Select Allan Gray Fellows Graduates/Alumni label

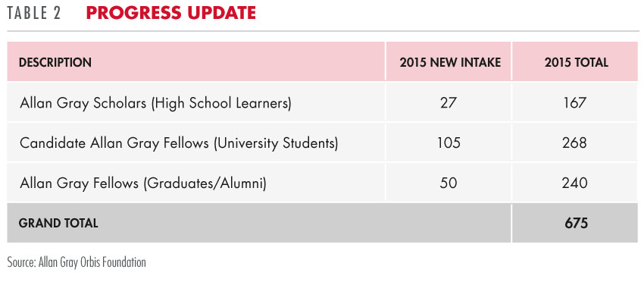click(x=143, y=183)
